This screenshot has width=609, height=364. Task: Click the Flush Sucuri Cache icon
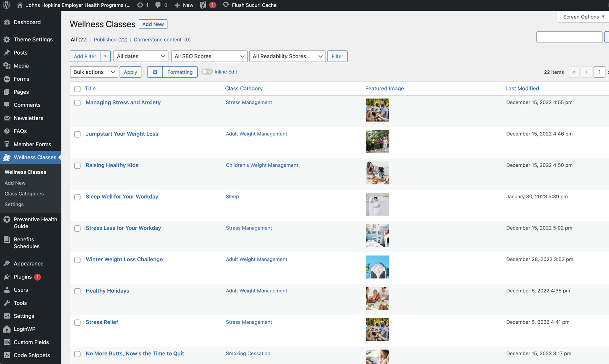click(x=226, y=5)
